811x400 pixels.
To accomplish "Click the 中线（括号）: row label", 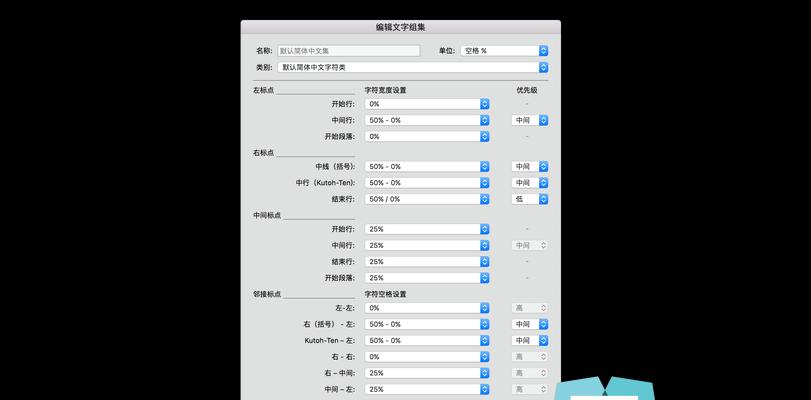I will point(335,167).
